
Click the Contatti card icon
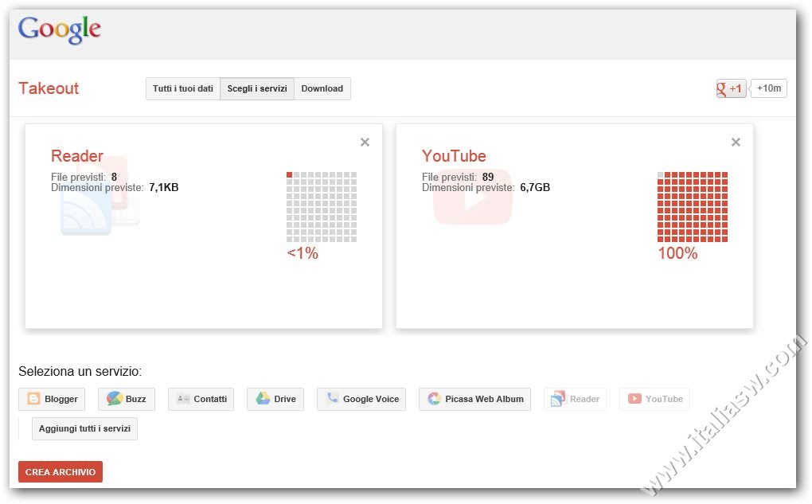click(x=183, y=399)
